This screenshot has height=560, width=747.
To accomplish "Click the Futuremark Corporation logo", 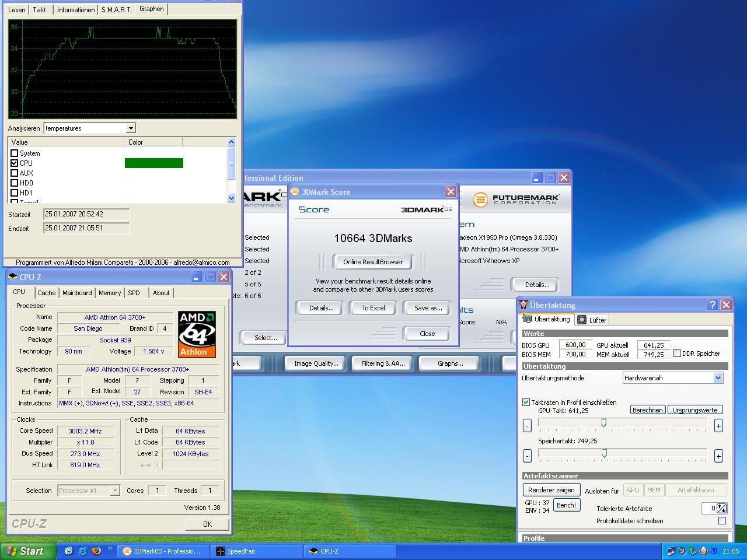I will 516,199.
